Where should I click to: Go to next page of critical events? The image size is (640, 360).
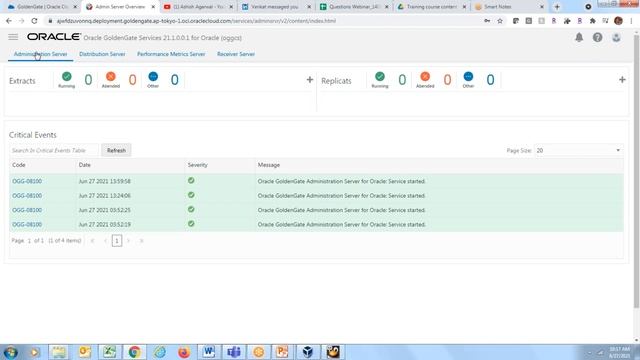(129, 241)
